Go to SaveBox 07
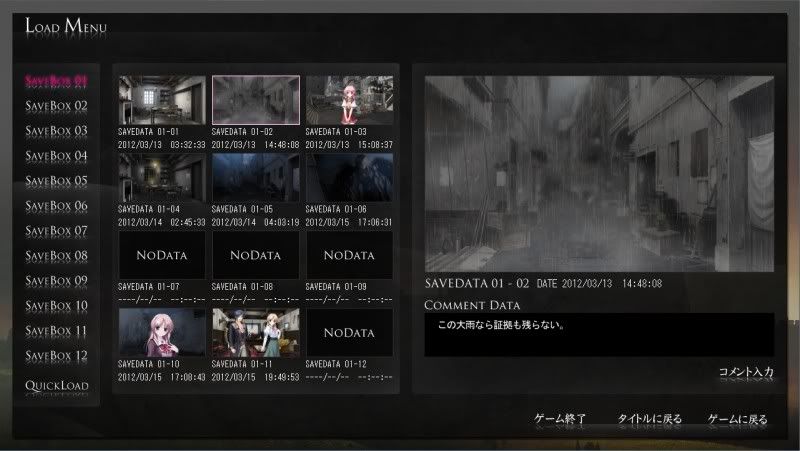Screen dimensions: 800x451 [x=56, y=231]
